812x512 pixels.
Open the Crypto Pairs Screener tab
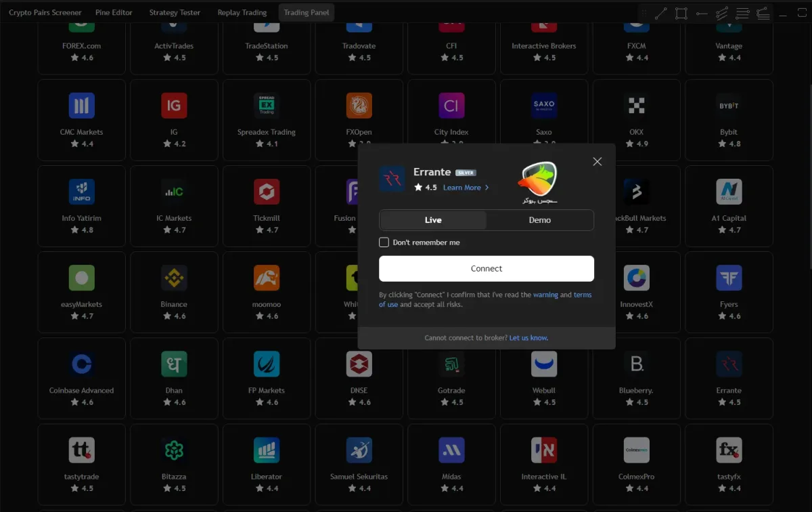click(45, 12)
